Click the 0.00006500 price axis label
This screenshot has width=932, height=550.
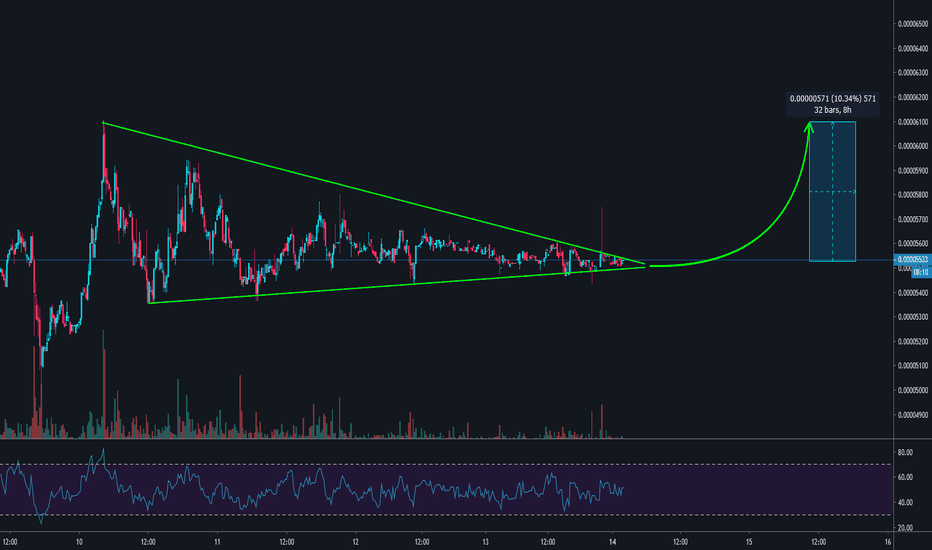913,24
